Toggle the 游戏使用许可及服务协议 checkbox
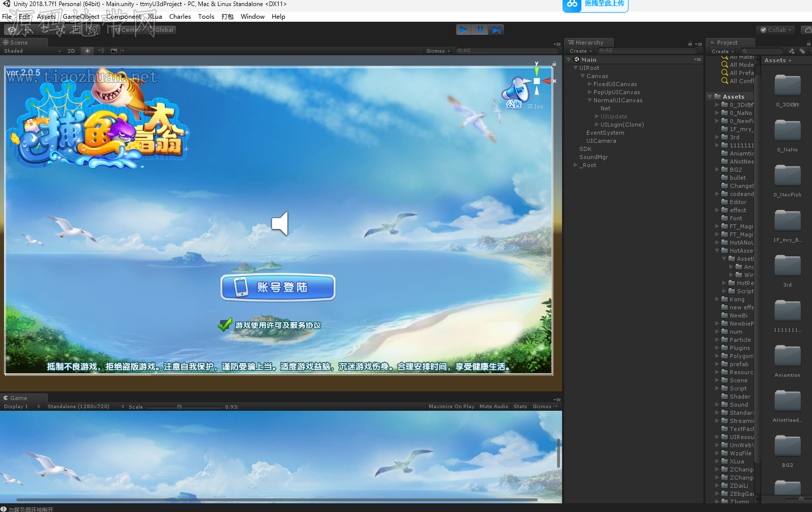Viewport: 812px width, 512px height. coord(225,325)
